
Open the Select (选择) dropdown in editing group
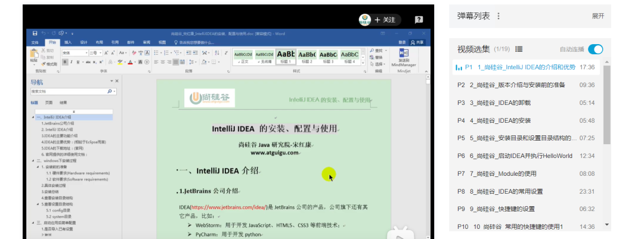tap(379, 64)
